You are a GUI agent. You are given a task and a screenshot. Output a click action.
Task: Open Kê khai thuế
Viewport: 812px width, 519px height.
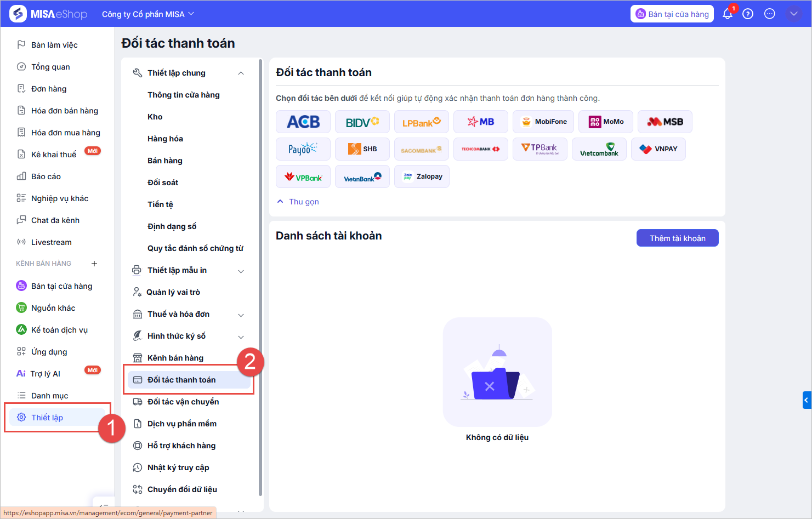(x=54, y=155)
